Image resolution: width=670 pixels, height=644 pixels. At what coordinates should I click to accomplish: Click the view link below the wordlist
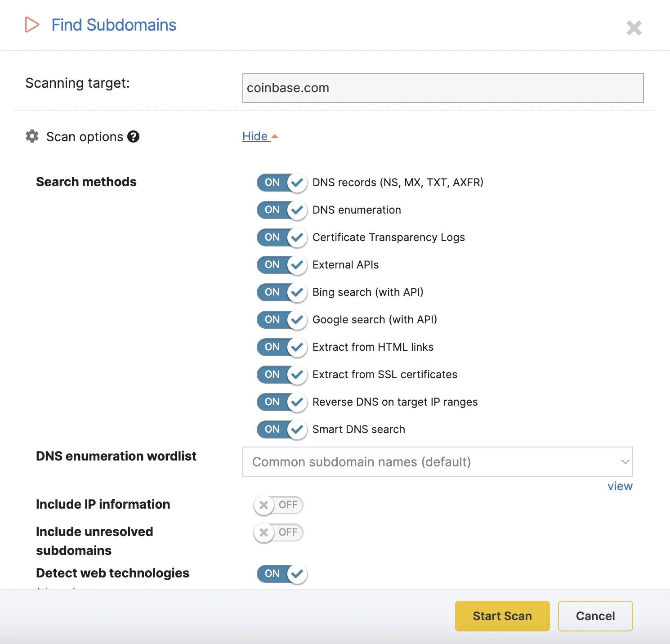pos(620,486)
